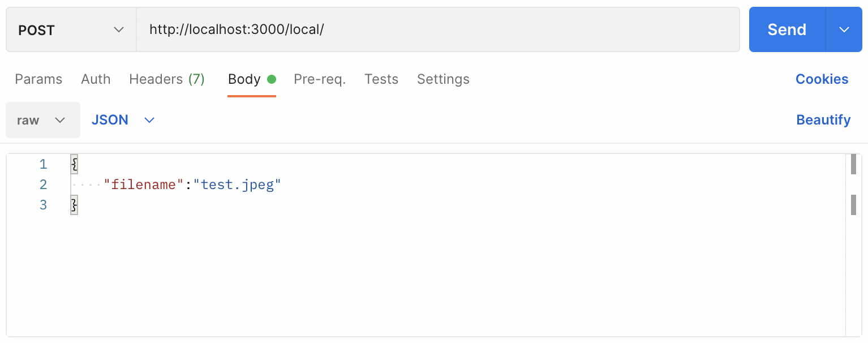Click the request URL input field
Image resolution: width=868 pixels, height=343 pixels.
[437, 30]
